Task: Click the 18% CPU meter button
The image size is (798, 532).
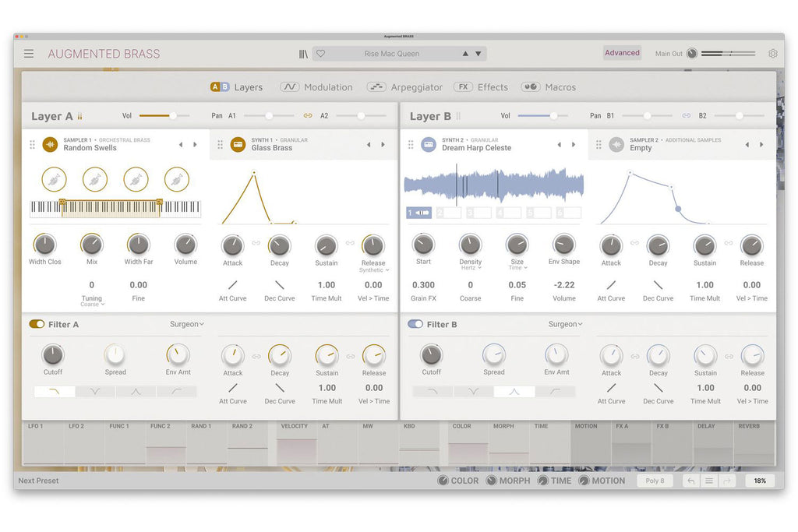Action: click(x=760, y=481)
